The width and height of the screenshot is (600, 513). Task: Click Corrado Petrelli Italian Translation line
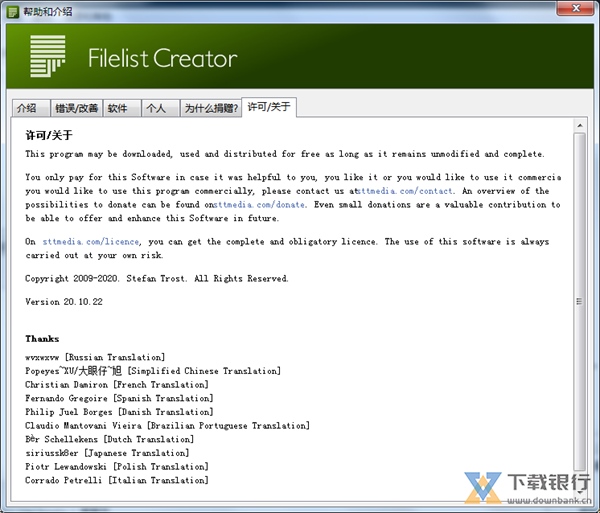117,480
